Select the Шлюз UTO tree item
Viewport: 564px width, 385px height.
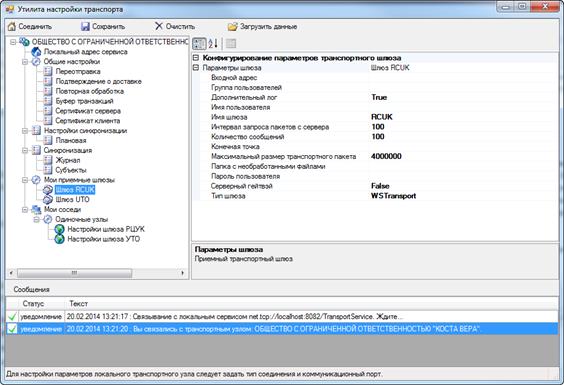(72, 199)
